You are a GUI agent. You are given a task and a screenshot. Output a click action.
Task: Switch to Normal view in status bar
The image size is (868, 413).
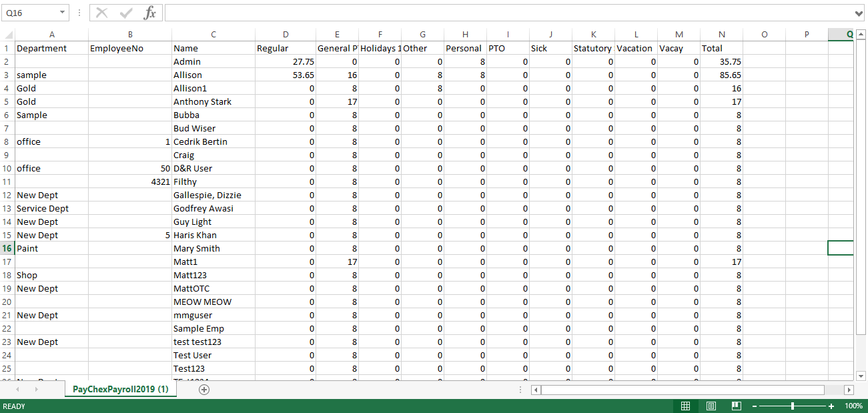coord(685,406)
